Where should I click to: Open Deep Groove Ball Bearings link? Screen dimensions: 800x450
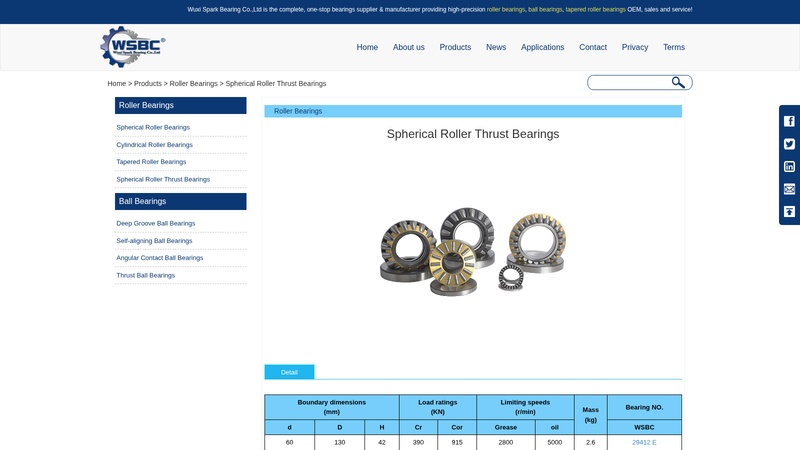[x=156, y=223]
